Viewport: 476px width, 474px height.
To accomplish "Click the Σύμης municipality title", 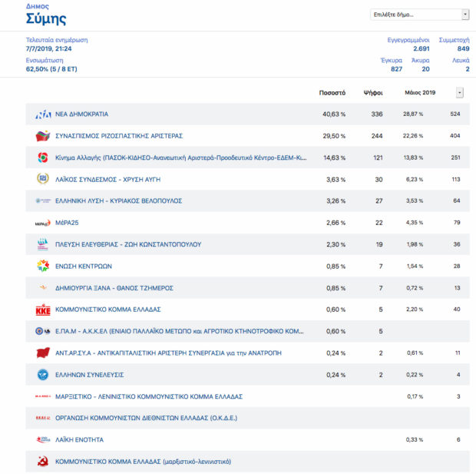I will pos(46,19).
